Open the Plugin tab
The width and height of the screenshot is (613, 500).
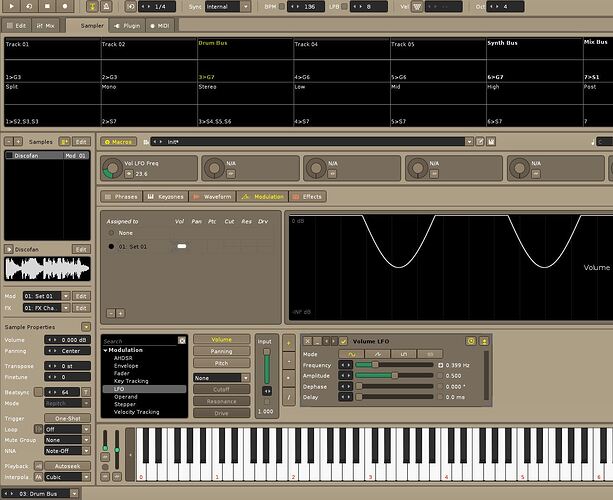[x=127, y=26]
